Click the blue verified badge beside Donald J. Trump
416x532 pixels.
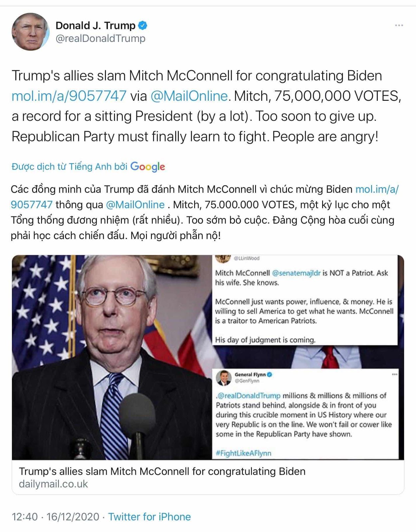pos(143,25)
